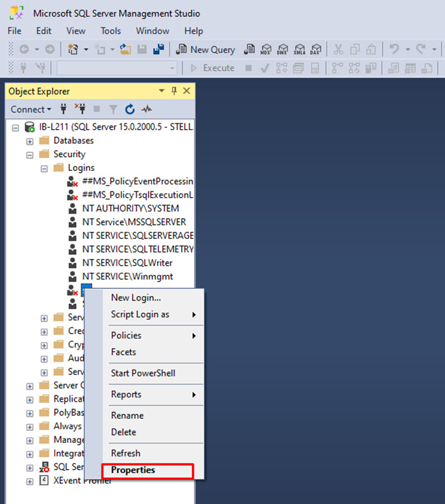This screenshot has height=504, width=445.
Task: Click the Save disk icon
Action: [142, 50]
